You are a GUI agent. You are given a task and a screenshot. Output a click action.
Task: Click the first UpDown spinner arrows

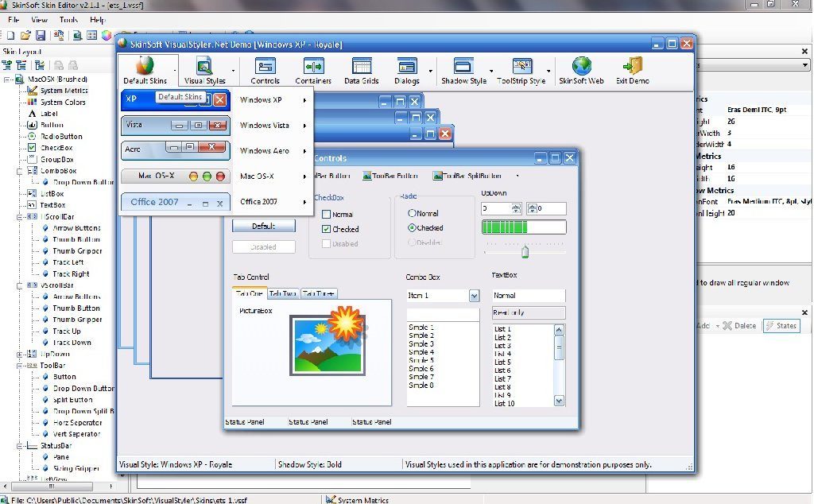pos(515,208)
